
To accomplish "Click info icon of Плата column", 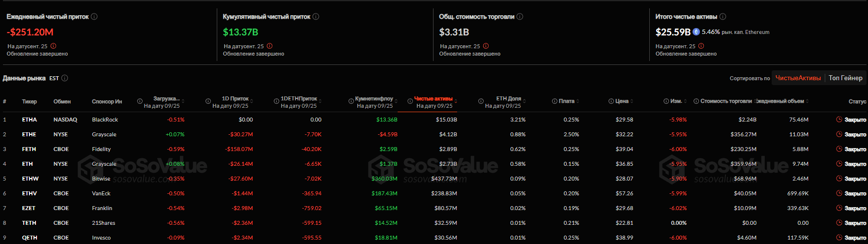I will click(554, 101).
